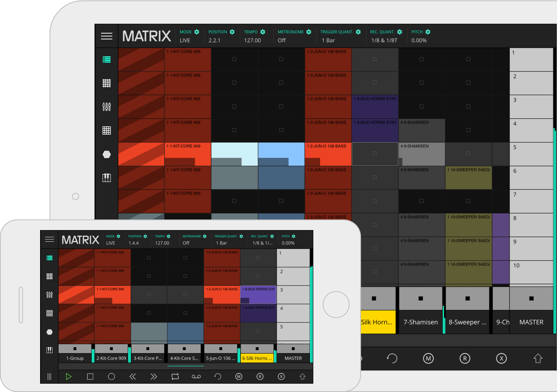Phone: check empty slot right of 2-JUN-O BASS, scene 2

[258, 276]
